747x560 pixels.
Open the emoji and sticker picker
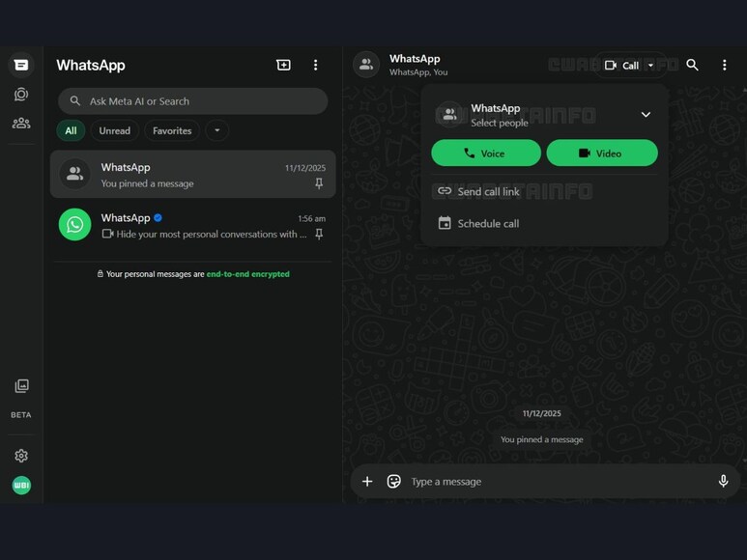tap(393, 481)
